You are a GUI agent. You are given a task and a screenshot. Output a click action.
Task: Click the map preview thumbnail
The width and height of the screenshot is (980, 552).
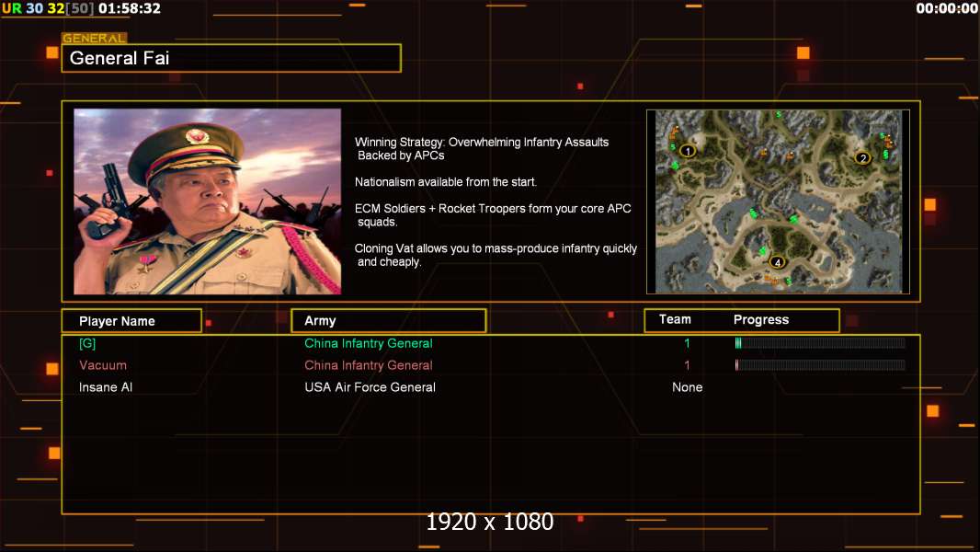point(778,201)
